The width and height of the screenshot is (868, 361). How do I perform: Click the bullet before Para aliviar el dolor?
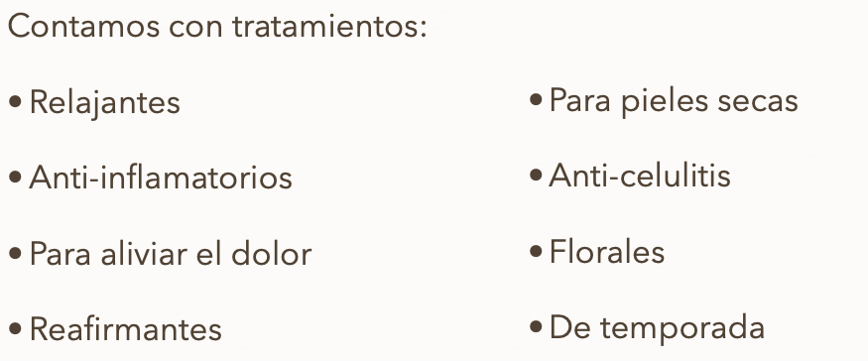click(x=15, y=254)
